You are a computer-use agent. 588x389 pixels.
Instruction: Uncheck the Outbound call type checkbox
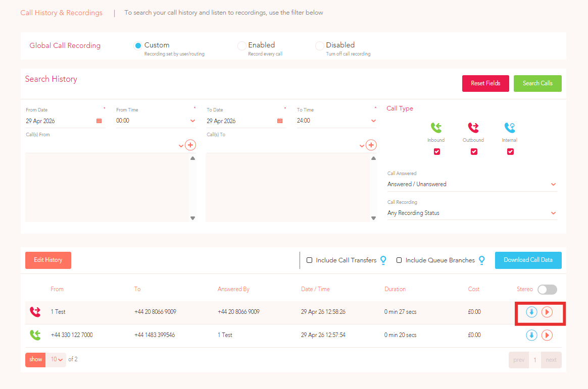[x=474, y=152]
